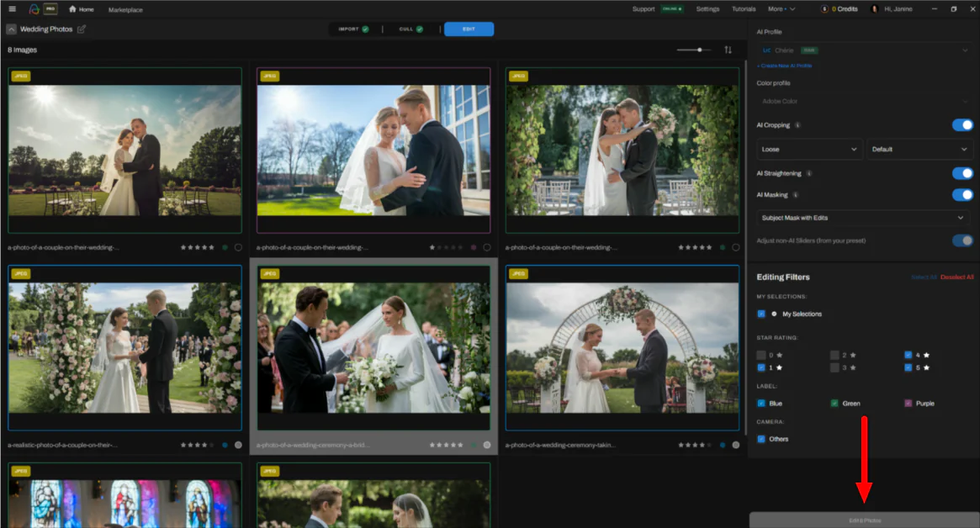Click purple label dot on second photo
The width and height of the screenshot is (980, 528).
[473, 247]
